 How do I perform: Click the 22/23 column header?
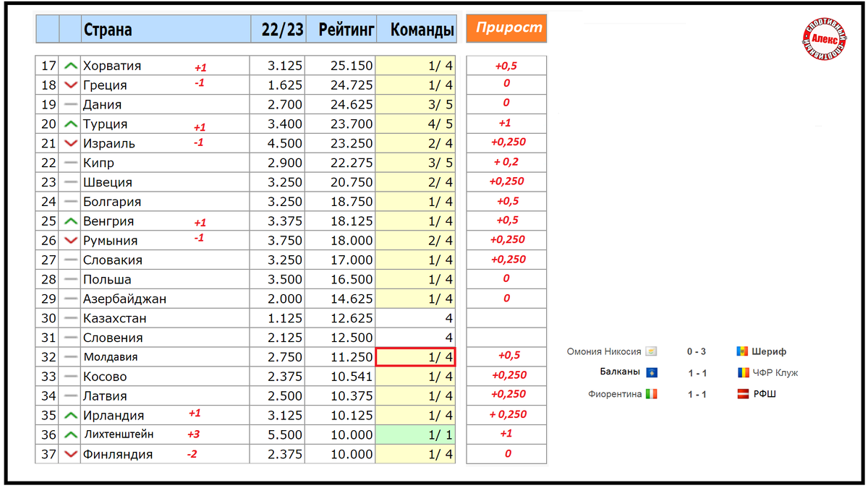tap(278, 30)
